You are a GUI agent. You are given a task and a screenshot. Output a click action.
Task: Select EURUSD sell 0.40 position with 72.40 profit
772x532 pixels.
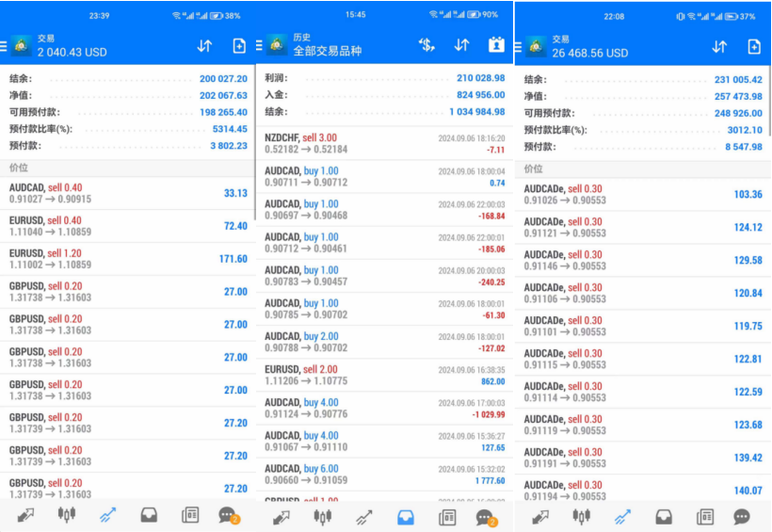(x=128, y=226)
